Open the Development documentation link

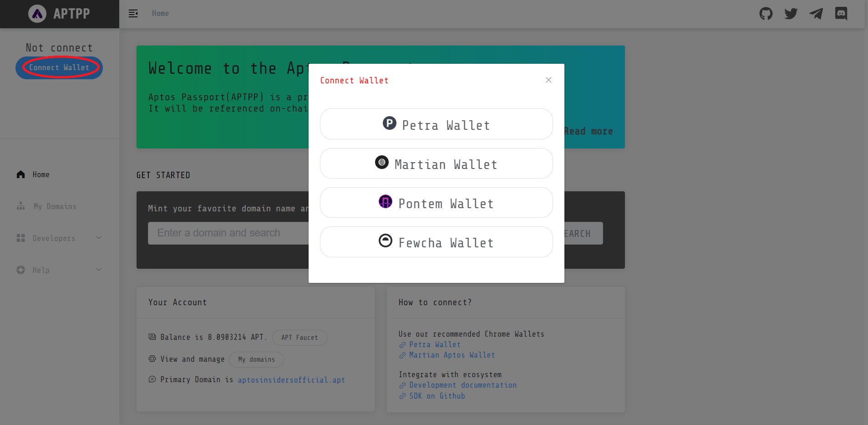(463, 385)
